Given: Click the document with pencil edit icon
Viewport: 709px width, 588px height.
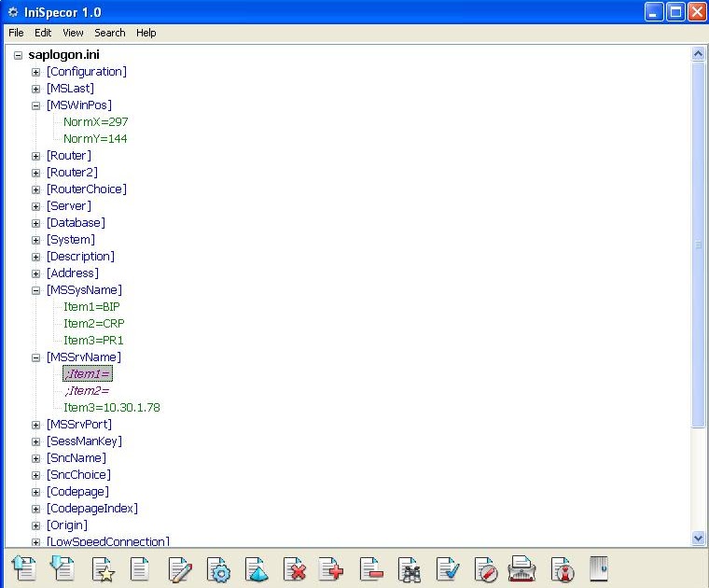Looking at the screenshot, I should pos(180,569).
